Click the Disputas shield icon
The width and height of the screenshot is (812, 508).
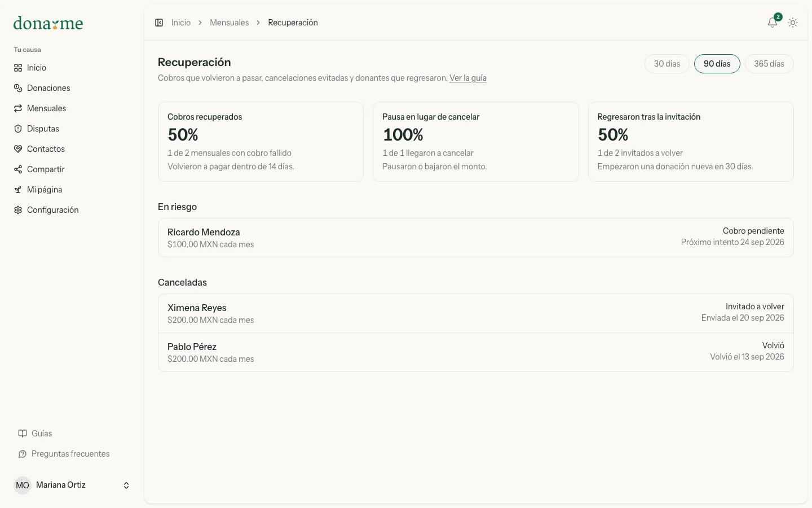coord(18,129)
